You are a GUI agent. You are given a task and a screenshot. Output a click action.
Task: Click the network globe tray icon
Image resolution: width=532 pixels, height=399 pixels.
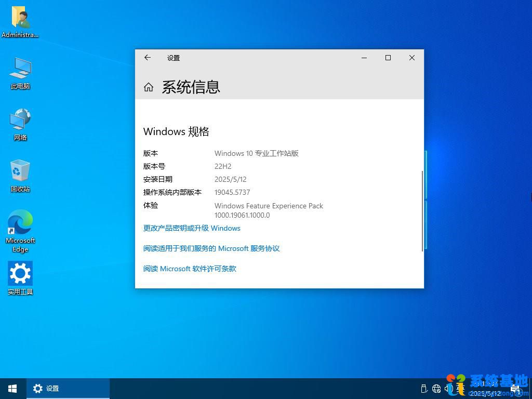436,389
